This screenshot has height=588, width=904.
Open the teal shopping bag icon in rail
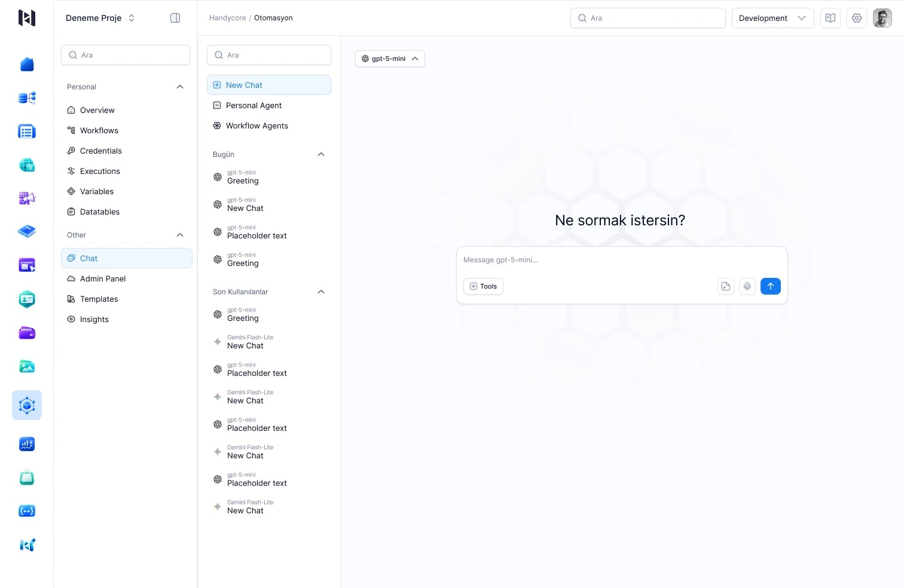click(x=27, y=477)
